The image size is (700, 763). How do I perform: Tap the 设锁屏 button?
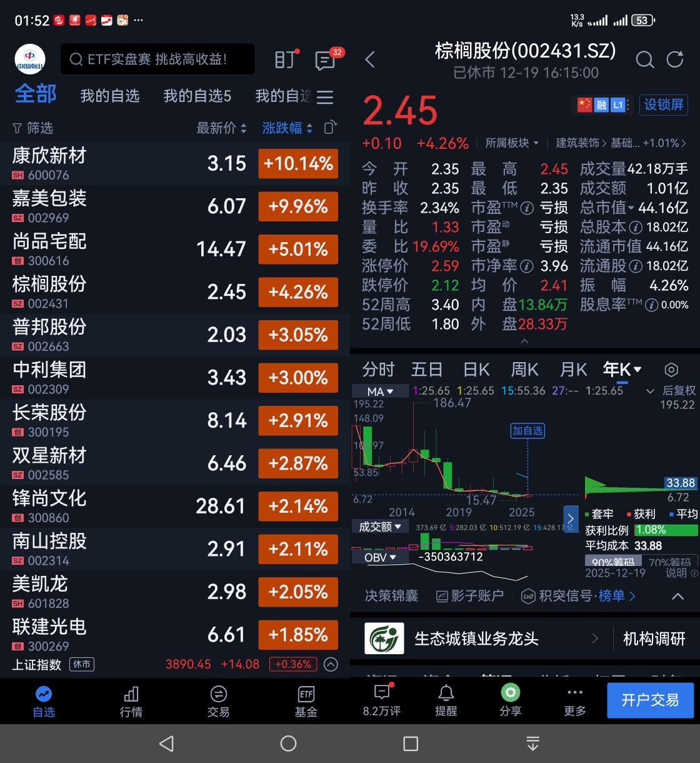(x=664, y=104)
